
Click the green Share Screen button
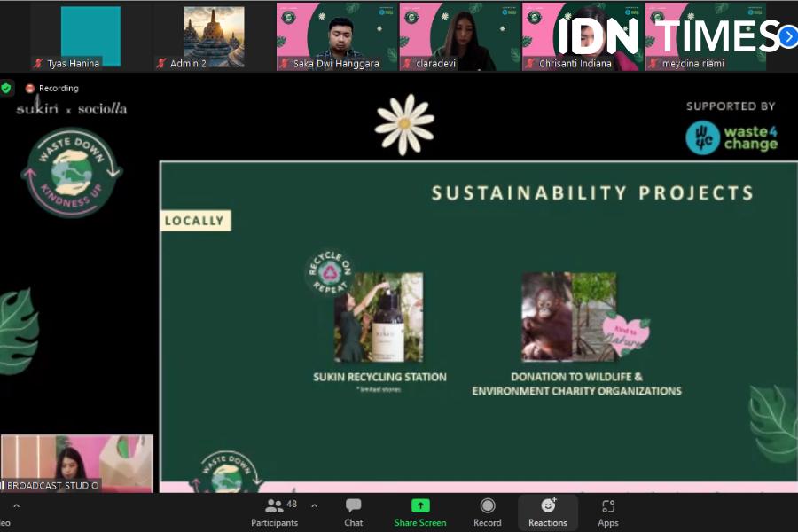(420, 512)
